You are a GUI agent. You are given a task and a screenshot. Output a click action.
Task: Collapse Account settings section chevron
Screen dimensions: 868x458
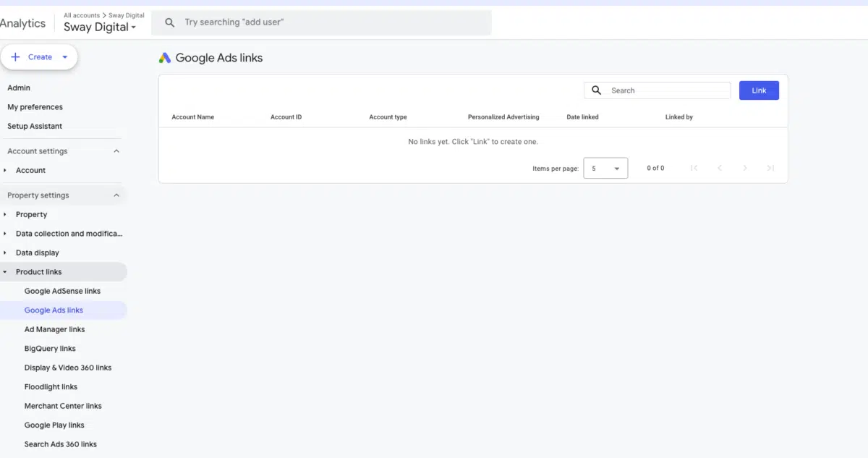click(x=116, y=151)
